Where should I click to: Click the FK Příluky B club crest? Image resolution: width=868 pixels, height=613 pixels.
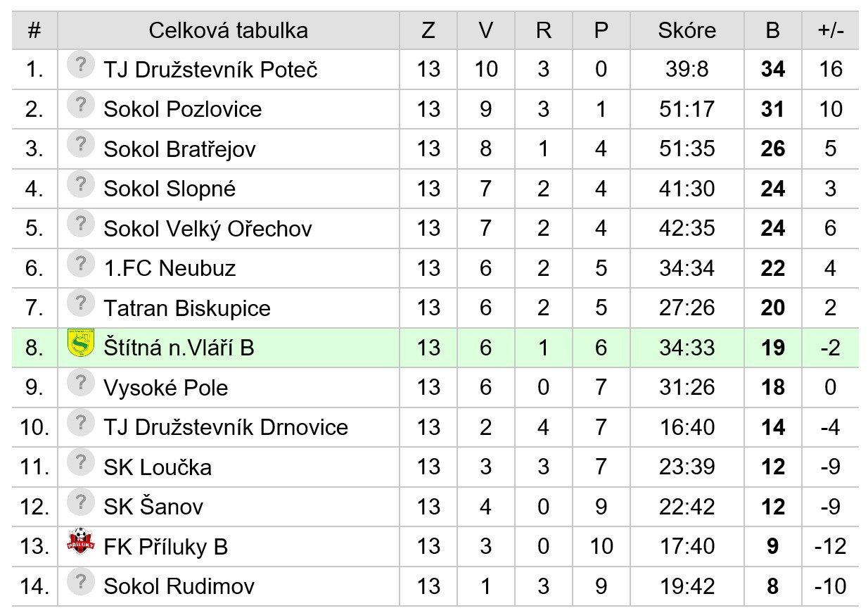tap(80, 542)
